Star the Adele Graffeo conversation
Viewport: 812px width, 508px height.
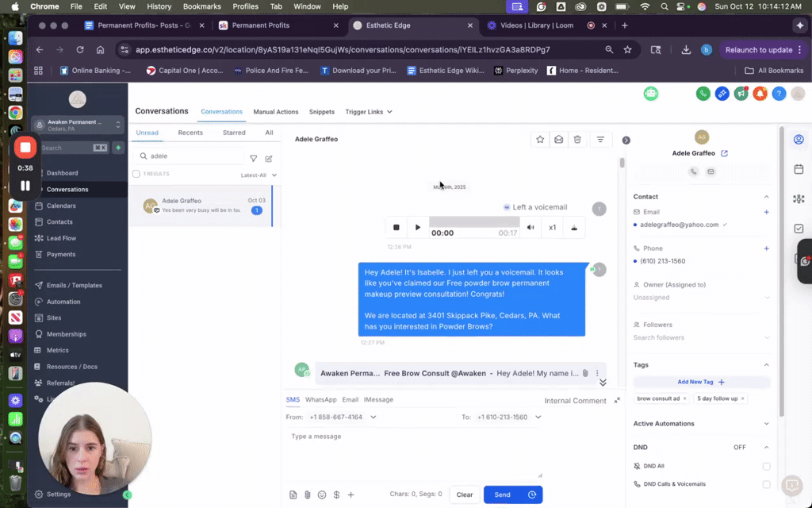[x=540, y=140]
